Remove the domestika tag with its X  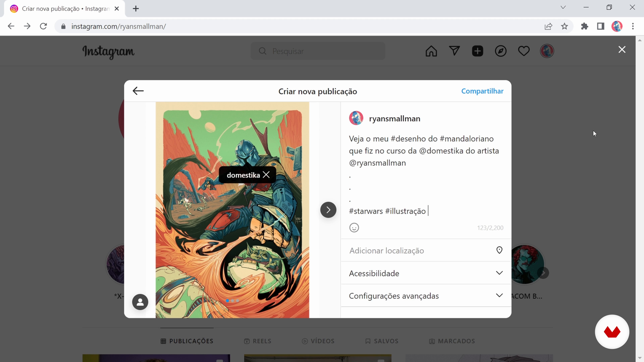pos(266,175)
